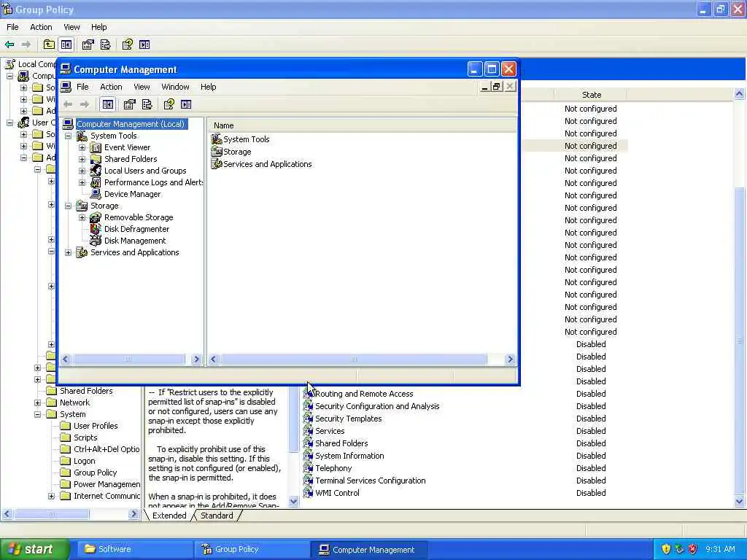Open Disk Management in the tree
This screenshot has width=747, height=560.
(135, 241)
